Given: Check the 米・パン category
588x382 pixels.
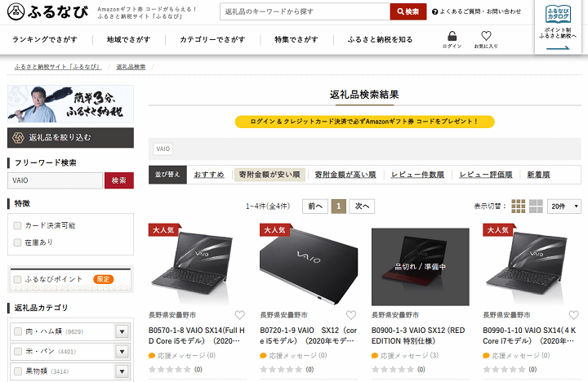Looking at the screenshot, I should tap(18, 351).
